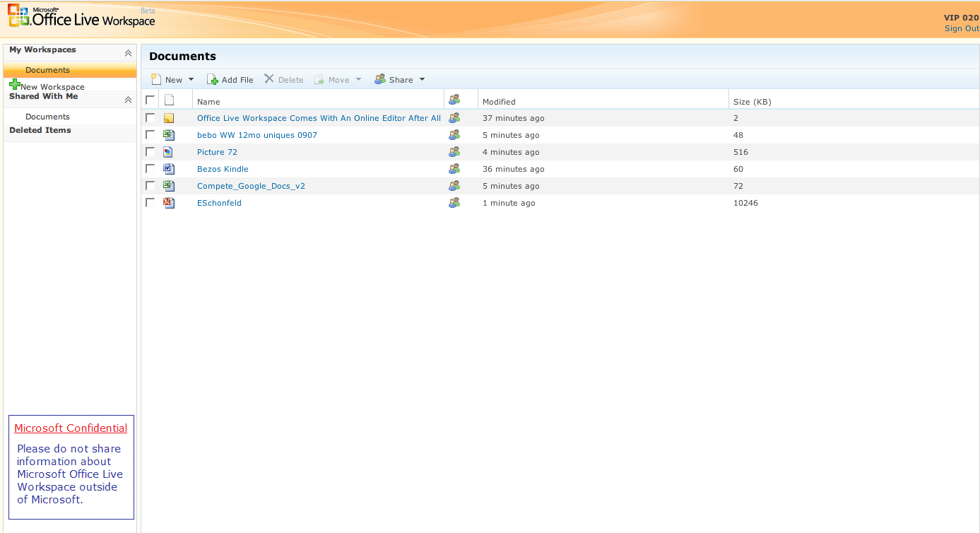Select Documents under My Workspaces
Image resolution: width=980 pixels, height=533 pixels.
[x=47, y=70]
